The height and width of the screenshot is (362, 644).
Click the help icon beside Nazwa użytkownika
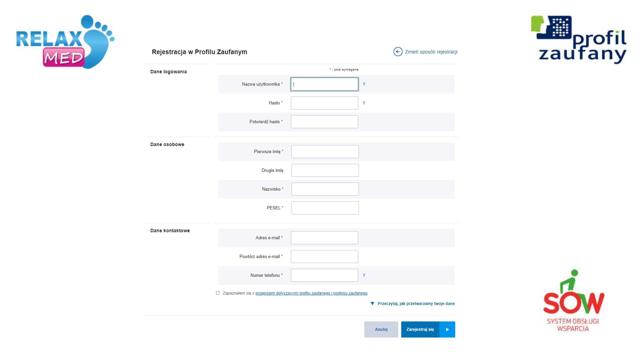point(364,84)
